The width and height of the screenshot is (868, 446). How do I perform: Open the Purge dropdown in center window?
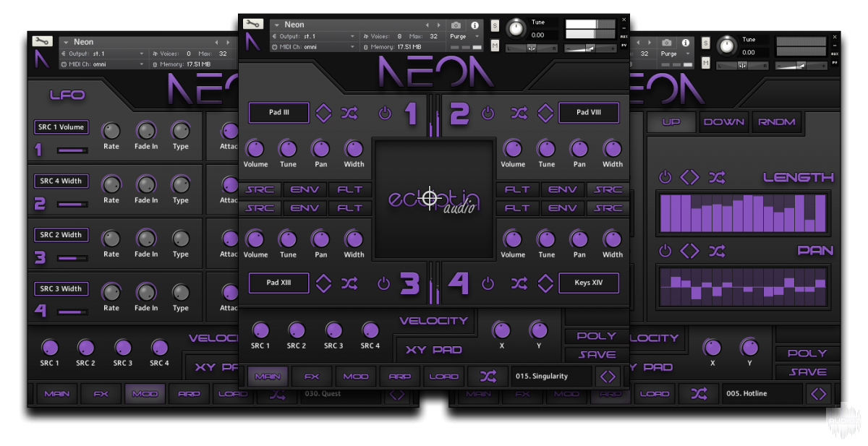coord(465,36)
